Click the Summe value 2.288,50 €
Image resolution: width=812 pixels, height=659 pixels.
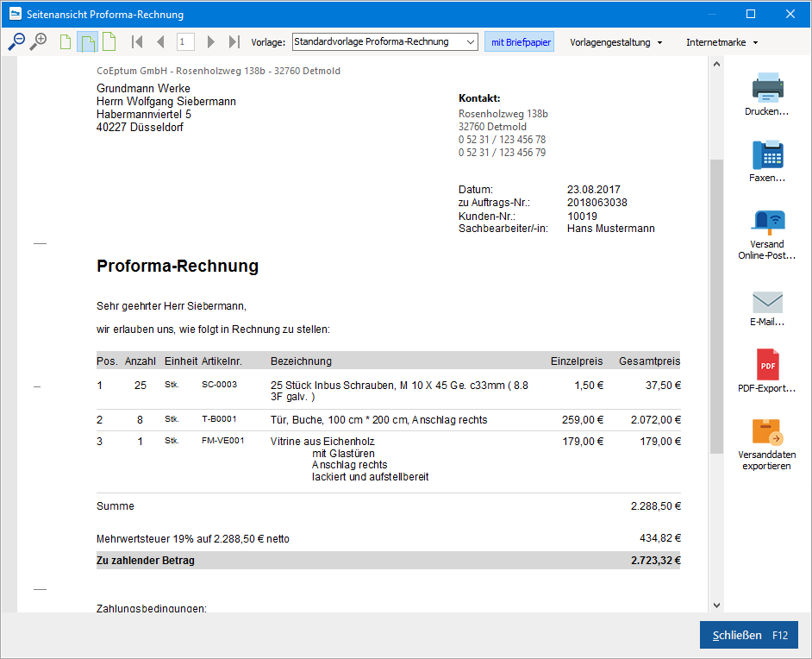click(x=656, y=506)
